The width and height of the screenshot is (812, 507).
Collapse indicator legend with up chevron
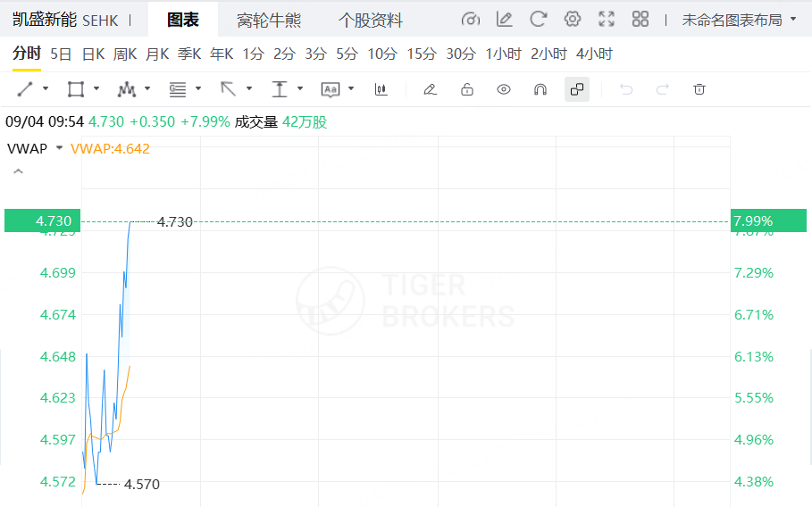18,171
